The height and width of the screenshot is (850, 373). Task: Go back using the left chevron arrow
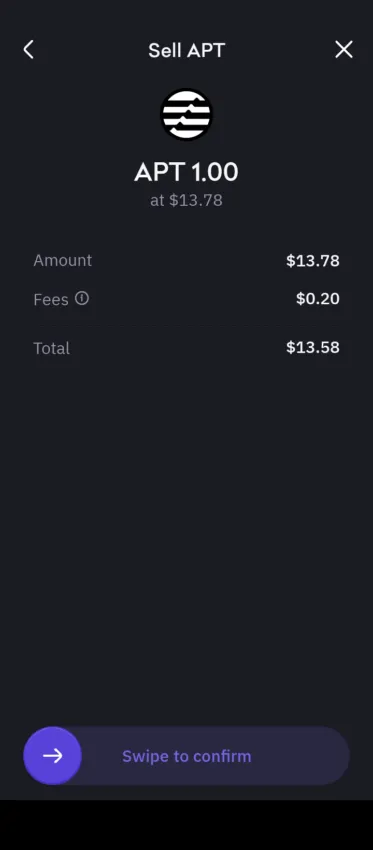28,50
